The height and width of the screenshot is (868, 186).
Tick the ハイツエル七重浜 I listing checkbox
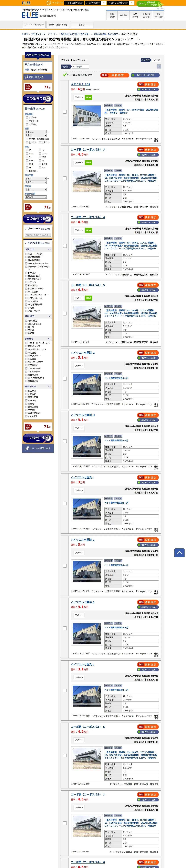coord(65,503)
